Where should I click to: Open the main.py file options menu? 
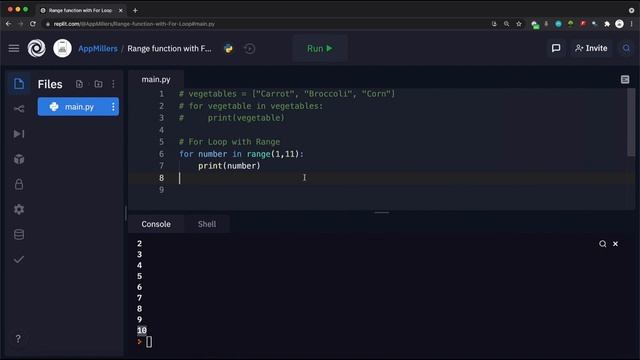pyautogui.click(x=113, y=107)
